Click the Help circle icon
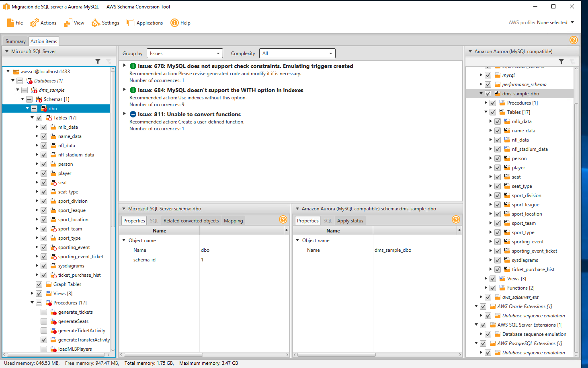Viewport: 588px width, 368px height. (174, 23)
